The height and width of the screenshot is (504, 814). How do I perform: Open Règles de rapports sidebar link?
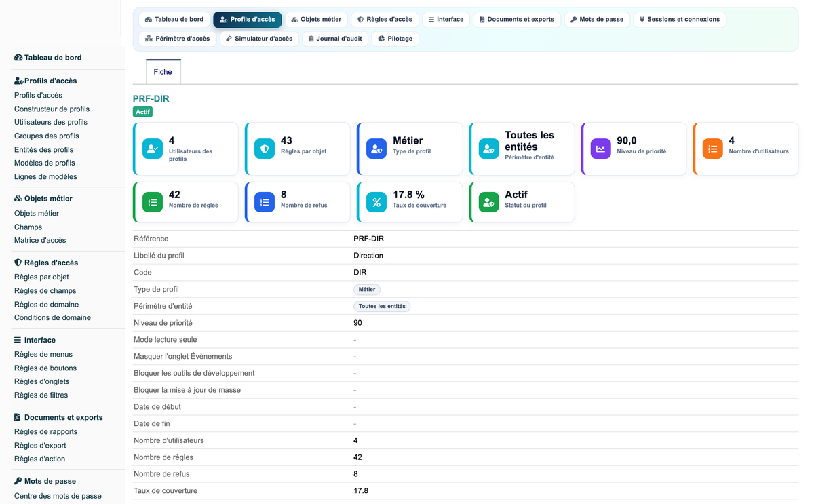click(45, 432)
